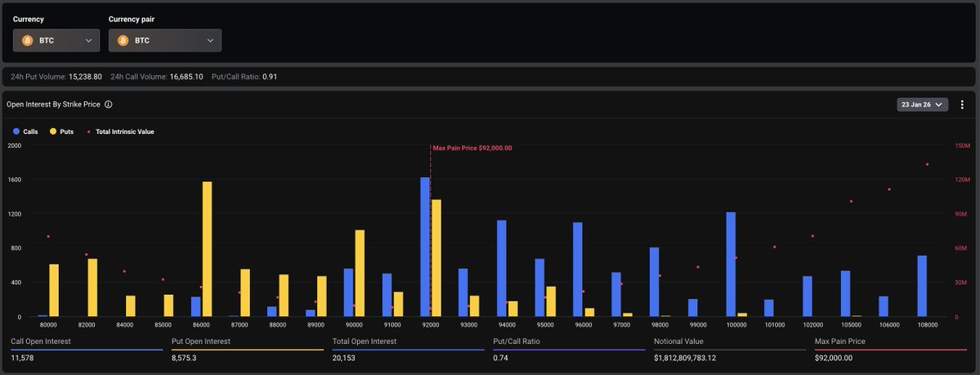Expand the Currency BTC dropdown
The image size is (980, 375).
(88, 40)
